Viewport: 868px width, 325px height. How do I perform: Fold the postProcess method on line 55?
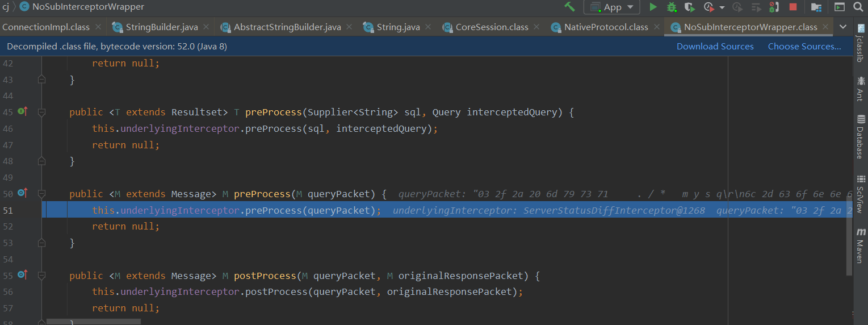point(41,276)
